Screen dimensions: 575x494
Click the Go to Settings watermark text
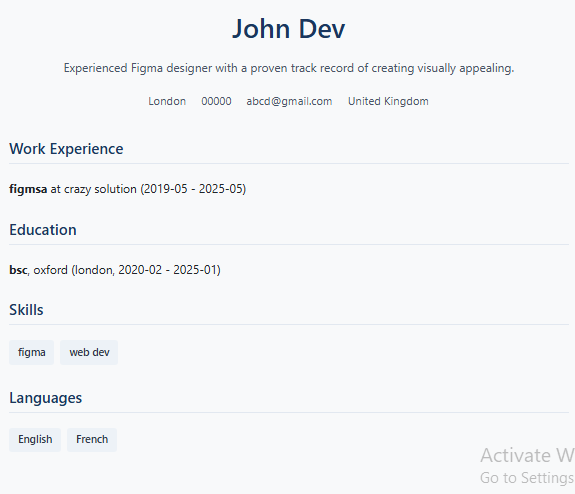pos(527,478)
